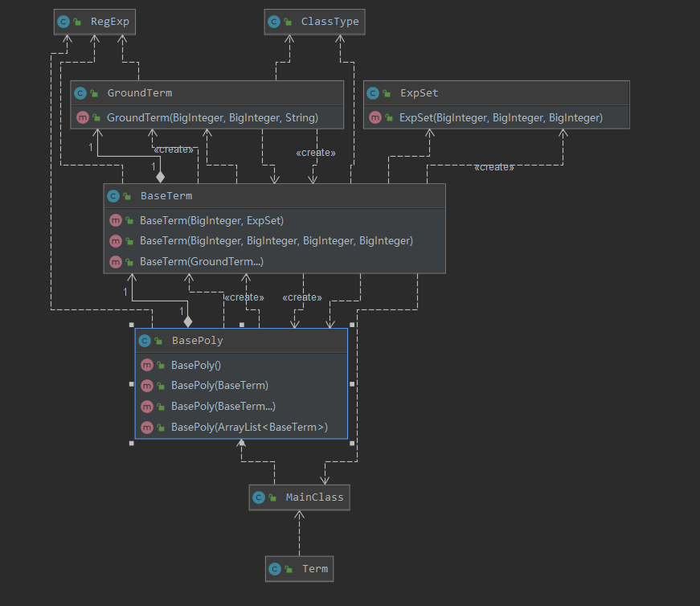This screenshot has width=700, height=606.
Task: Click the public visibility icon beside BasePoly(BaseTerm)
Action: [162, 386]
